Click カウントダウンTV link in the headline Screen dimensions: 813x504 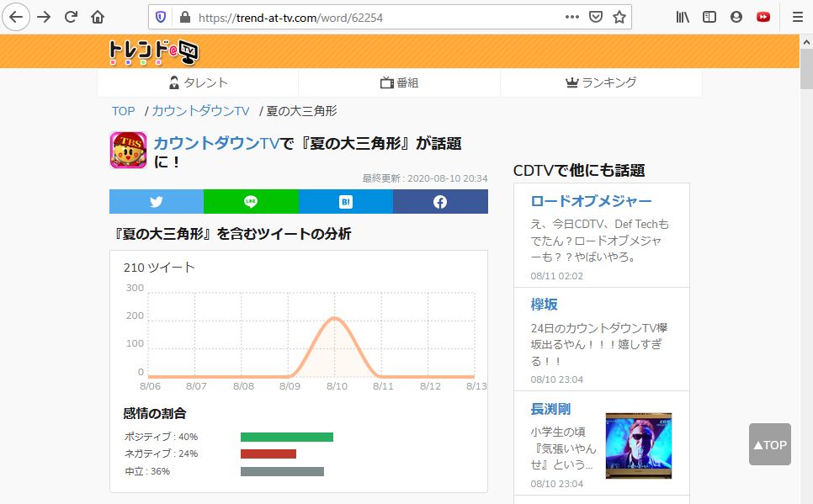[x=216, y=143]
